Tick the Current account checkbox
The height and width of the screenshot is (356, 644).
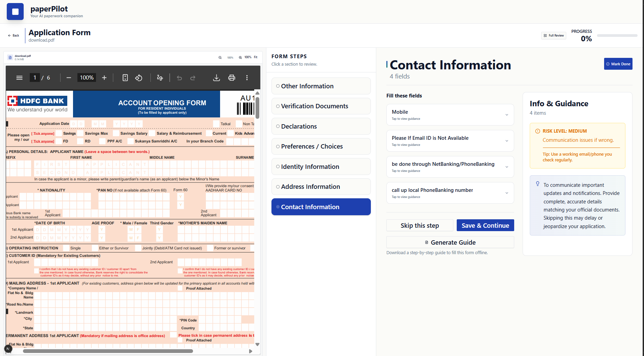(x=209, y=133)
